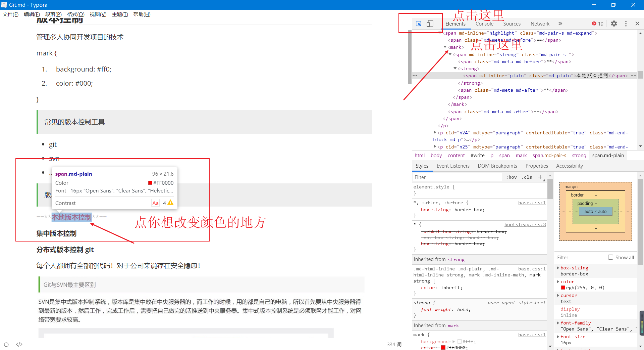Image resolution: width=644 pixels, height=350 pixels.
Task: Toggle the device toolbar emulation icon
Action: (430, 24)
